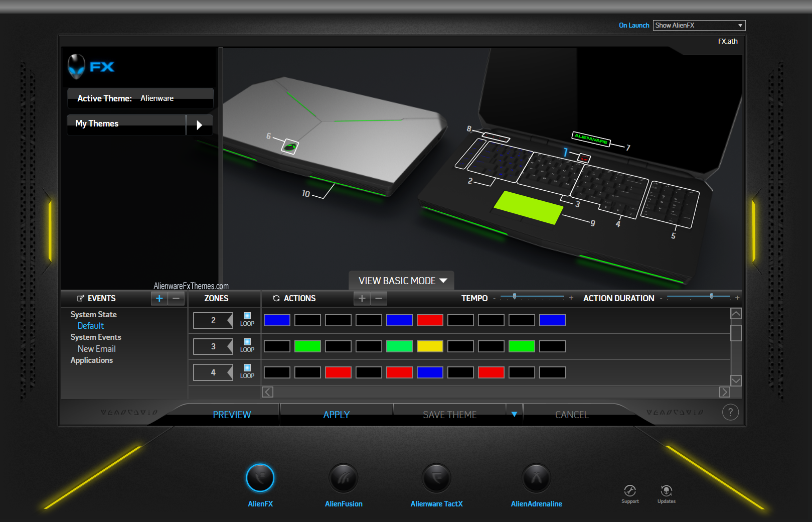Select the touchpad zone 9 on laptop
This screenshot has height=522, width=812.
click(528, 207)
